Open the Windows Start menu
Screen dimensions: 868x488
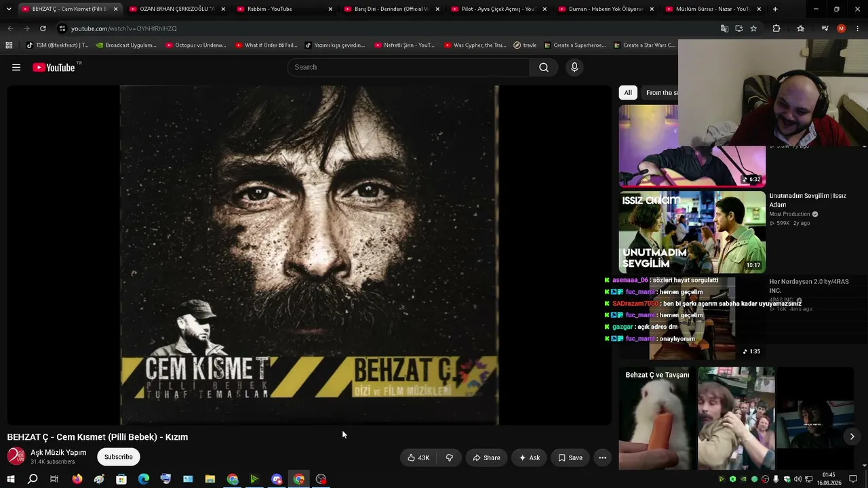pyautogui.click(x=11, y=479)
